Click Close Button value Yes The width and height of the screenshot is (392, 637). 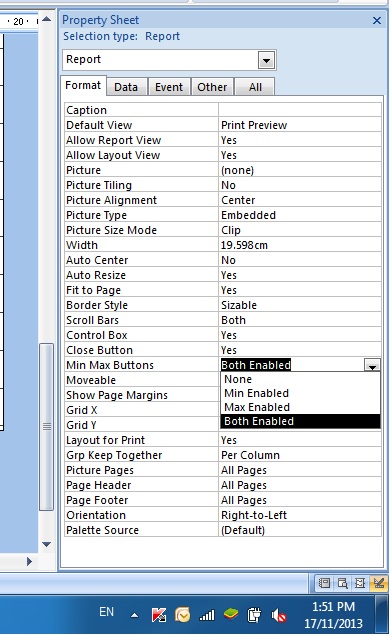tap(300, 351)
